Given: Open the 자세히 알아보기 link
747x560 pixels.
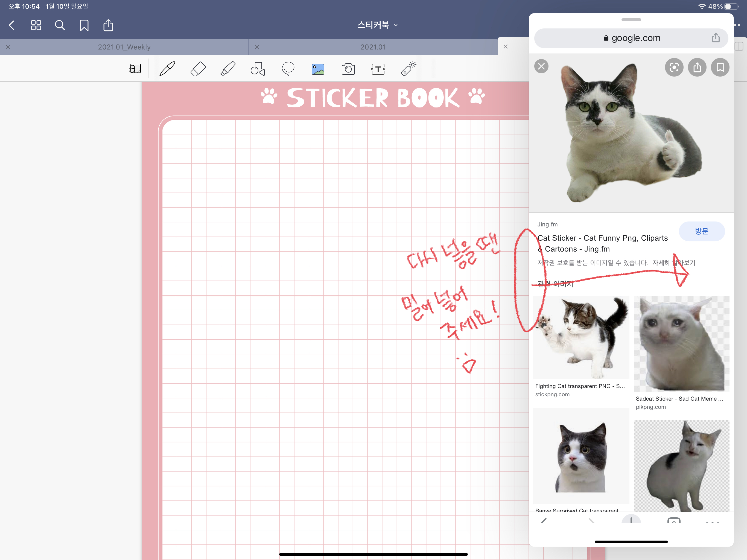Looking at the screenshot, I should click(673, 263).
